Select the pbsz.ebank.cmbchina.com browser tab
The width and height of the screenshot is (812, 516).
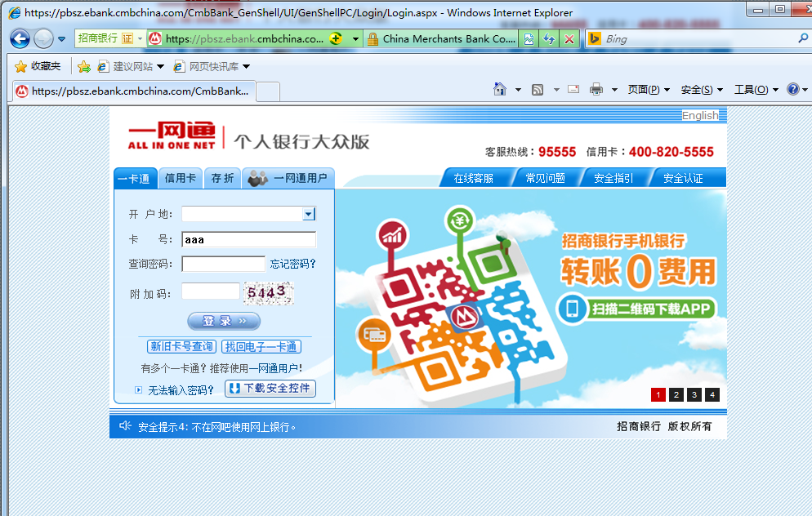(134, 91)
